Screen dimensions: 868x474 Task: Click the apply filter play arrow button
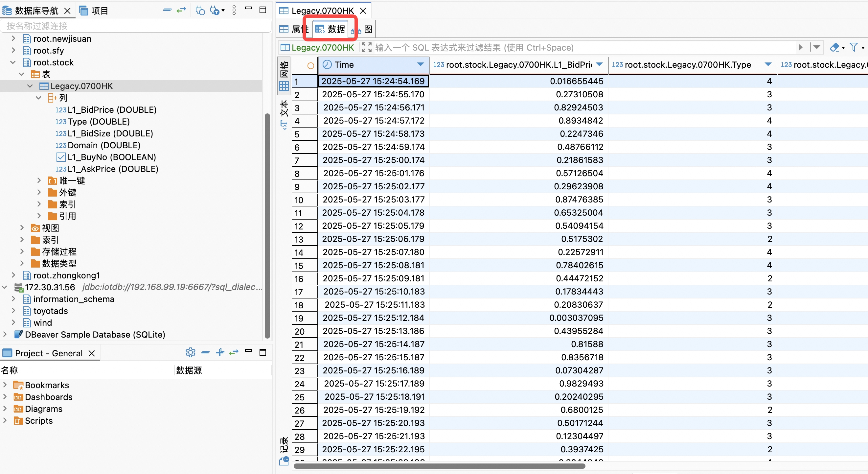click(x=801, y=48)
